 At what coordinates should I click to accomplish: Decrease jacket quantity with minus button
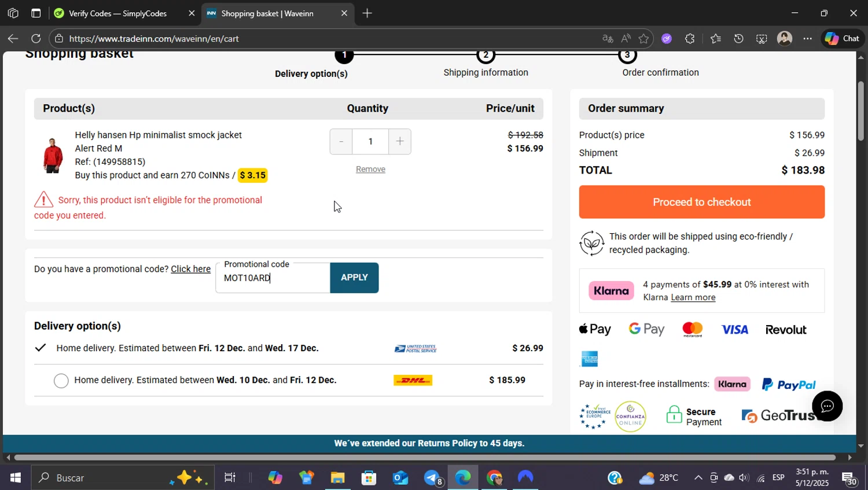(x=341, y=142)
